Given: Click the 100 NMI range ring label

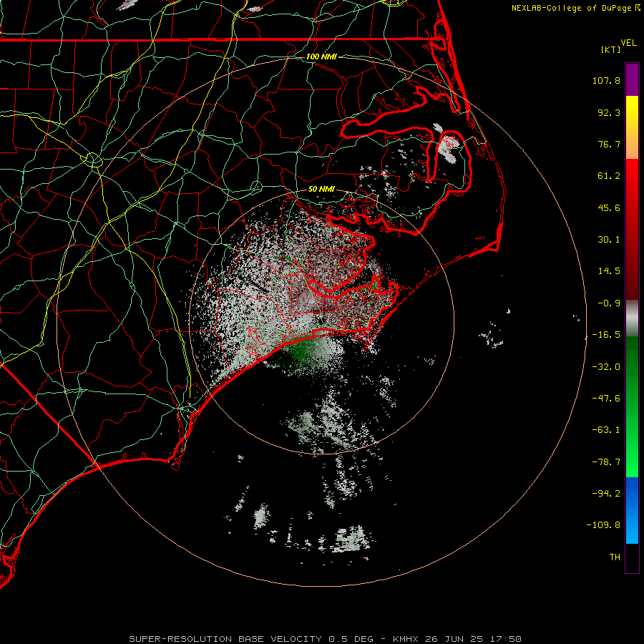Looking at the screenshot, I should tap(321, 57).
